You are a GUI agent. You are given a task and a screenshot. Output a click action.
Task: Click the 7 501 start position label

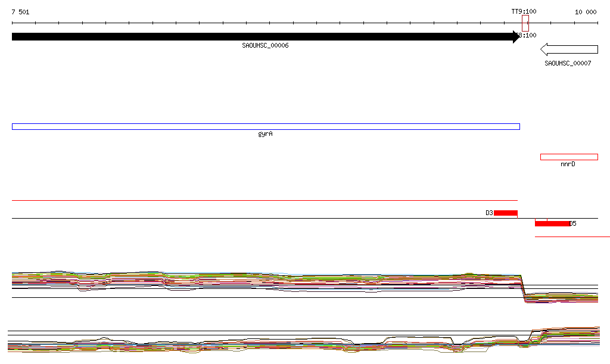pos(21,12)
